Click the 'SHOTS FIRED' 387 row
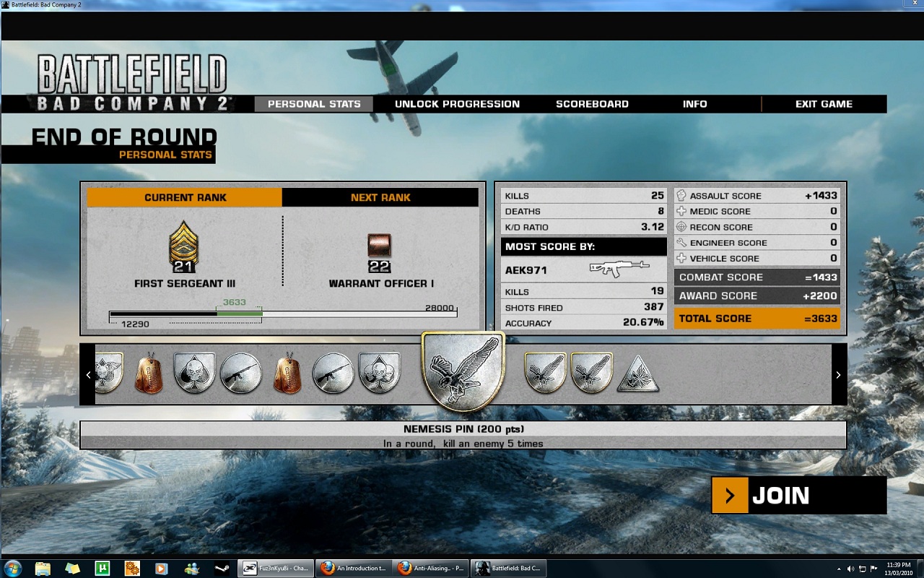 coord(584,308)
